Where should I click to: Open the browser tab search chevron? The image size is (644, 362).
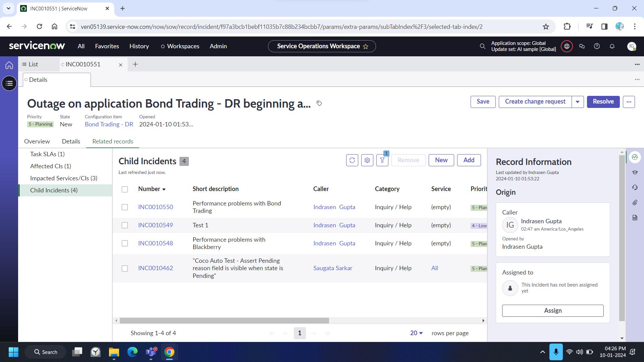[8, 8]
